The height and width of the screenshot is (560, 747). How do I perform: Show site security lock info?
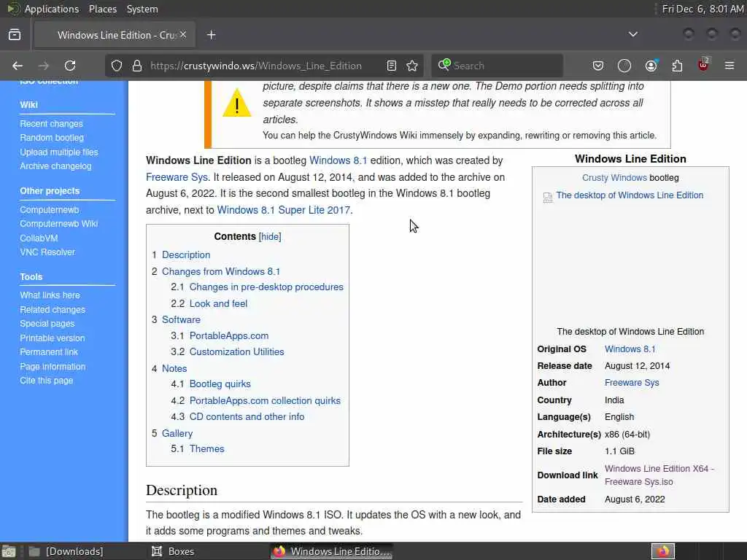pyautogui.click(x=137, y=66)
